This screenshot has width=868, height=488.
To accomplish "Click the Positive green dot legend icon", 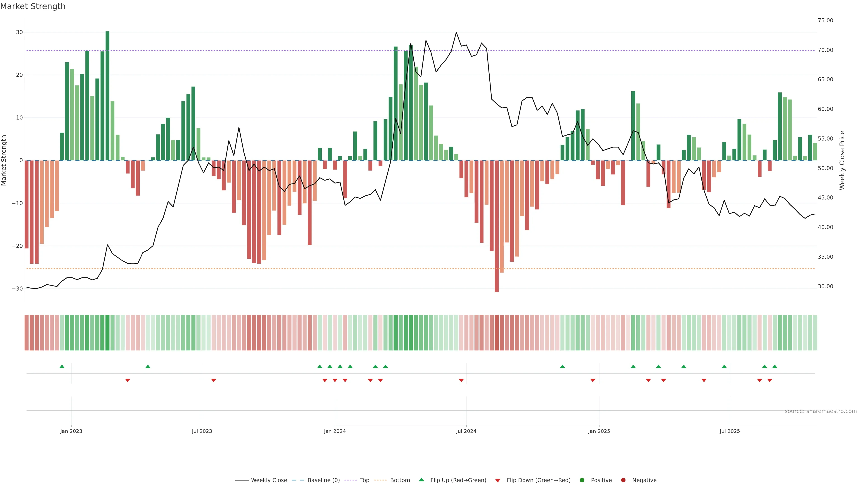I will coord(582,480).
